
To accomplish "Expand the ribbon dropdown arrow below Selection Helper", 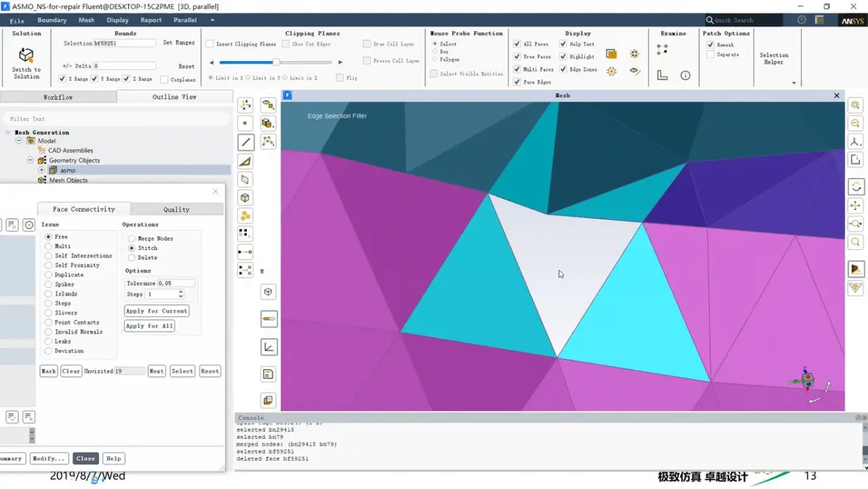I will [x=794, y=83].
